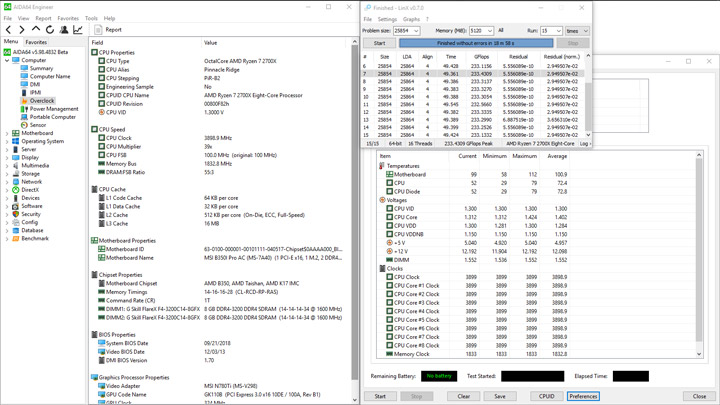Open AIDA64 Favorites menu

[68, 18]
